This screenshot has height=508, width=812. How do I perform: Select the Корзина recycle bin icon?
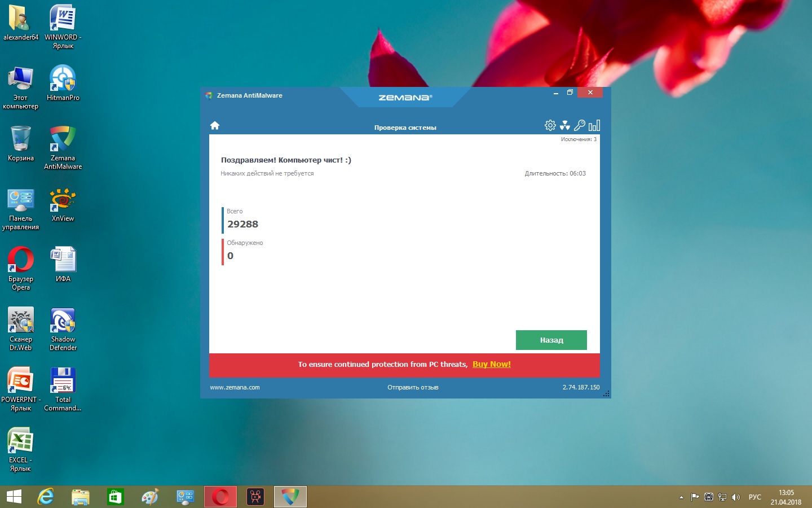(x=21, y=143)
